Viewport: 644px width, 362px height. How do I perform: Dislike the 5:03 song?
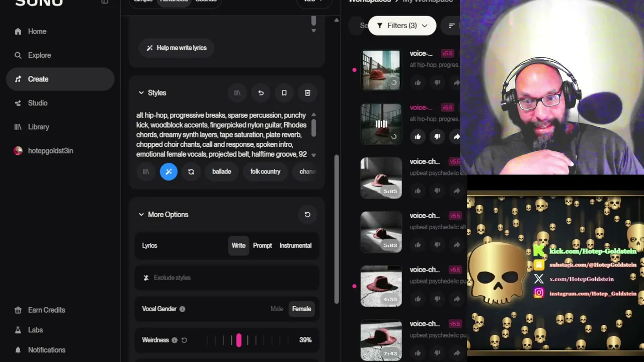pyautogui.click(x=437, y=245)
